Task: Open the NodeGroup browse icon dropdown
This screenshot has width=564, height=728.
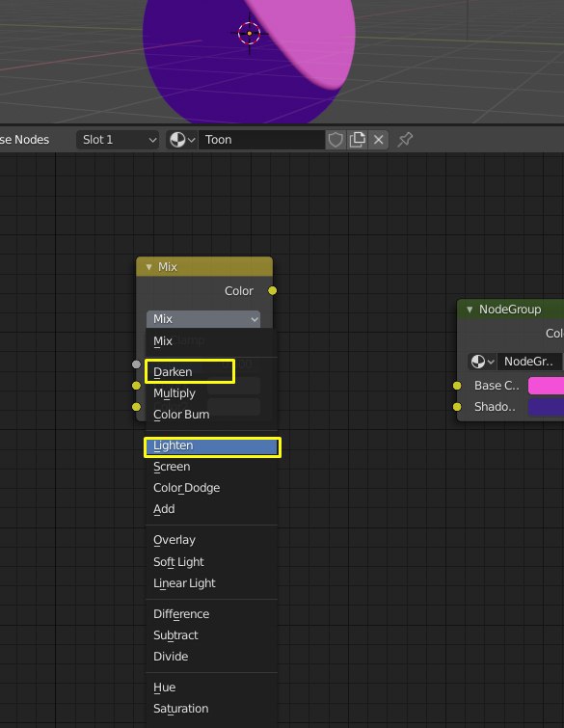Action: coord(483,362)
